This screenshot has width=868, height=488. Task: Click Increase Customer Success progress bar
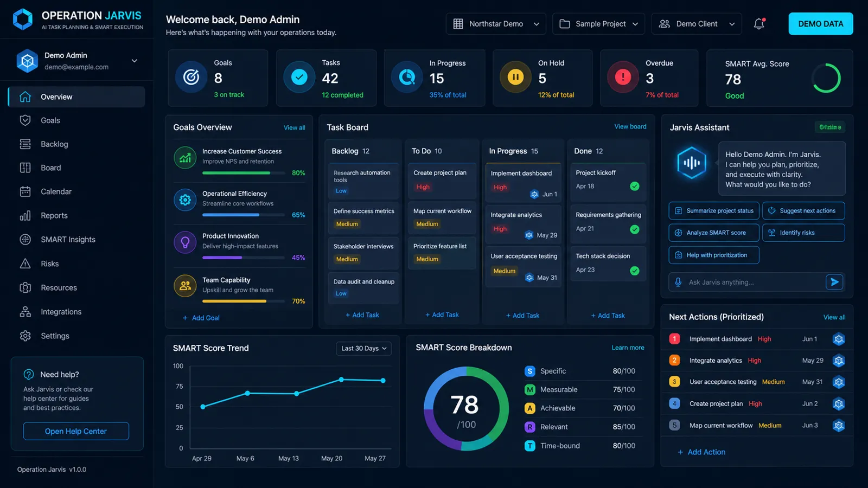pos(244,173)
